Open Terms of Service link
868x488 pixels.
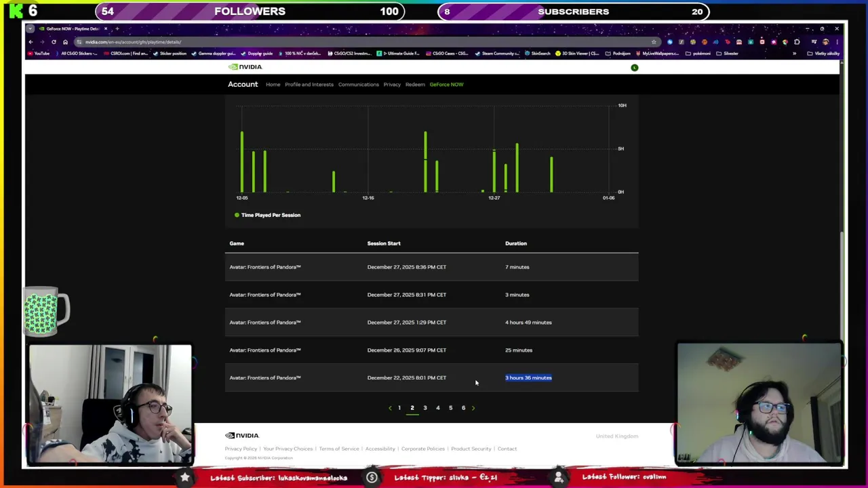point(339,449)
